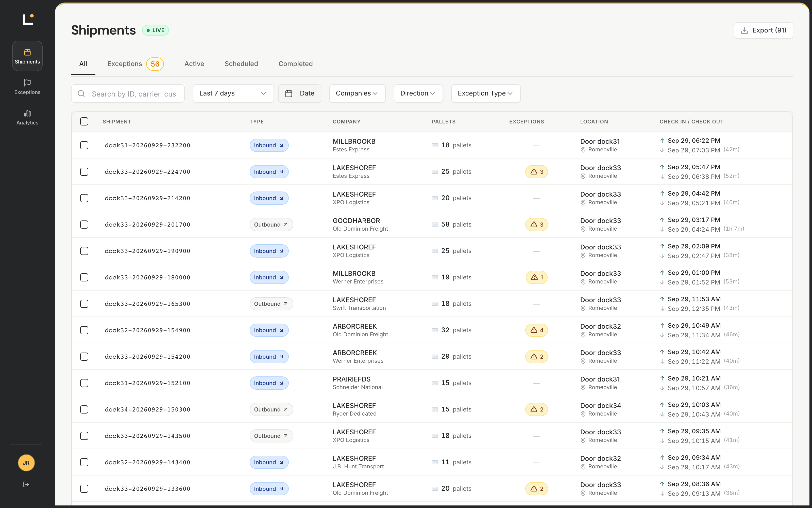Expand the Companies filter
The height and width of the screenshot is (508, 812).
[x=357, y=93]
